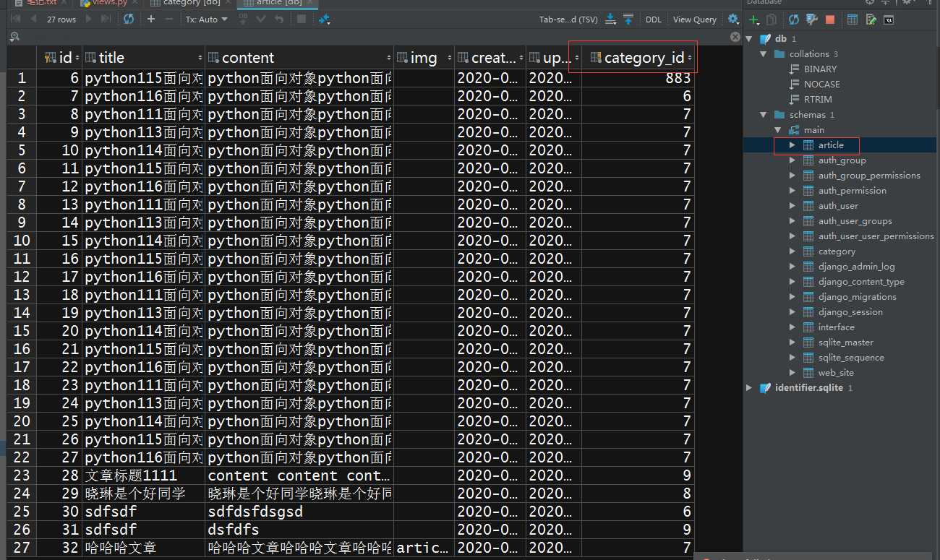Sort by the id column header
The image size is (940, 560).
click(59, 58)
